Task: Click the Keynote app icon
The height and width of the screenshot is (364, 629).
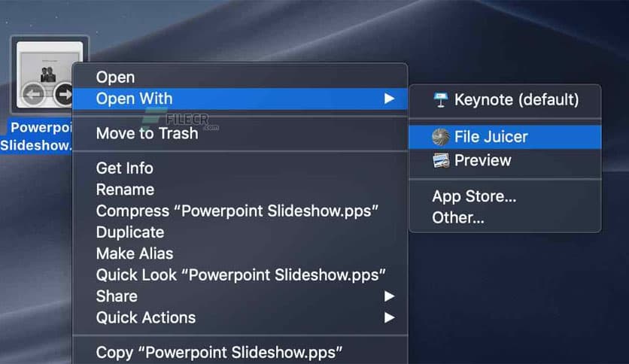Action: click(440, 100)
